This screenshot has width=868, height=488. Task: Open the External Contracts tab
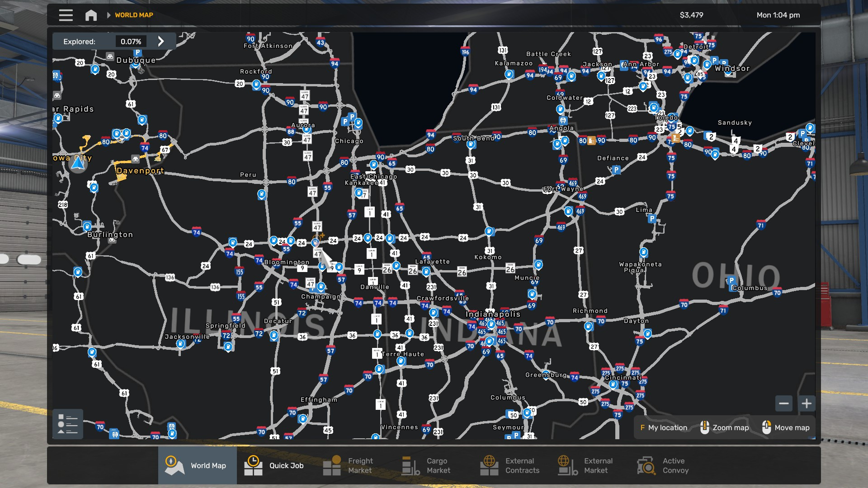pos(510,465)
